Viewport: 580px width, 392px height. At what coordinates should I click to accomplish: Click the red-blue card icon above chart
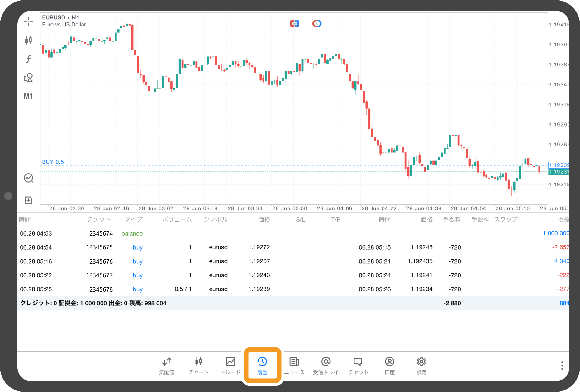point(294,24)
